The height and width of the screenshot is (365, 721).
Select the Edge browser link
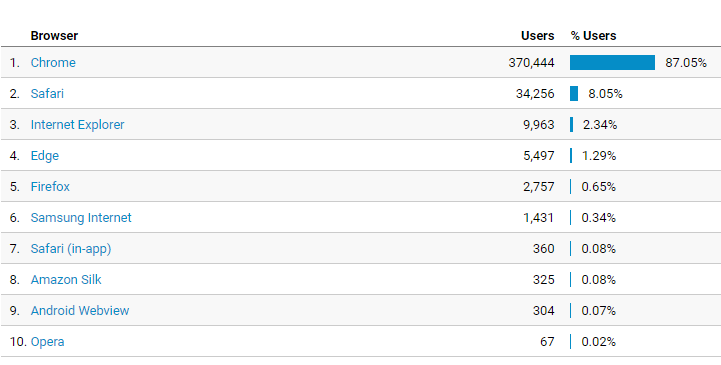coord(45,156)
